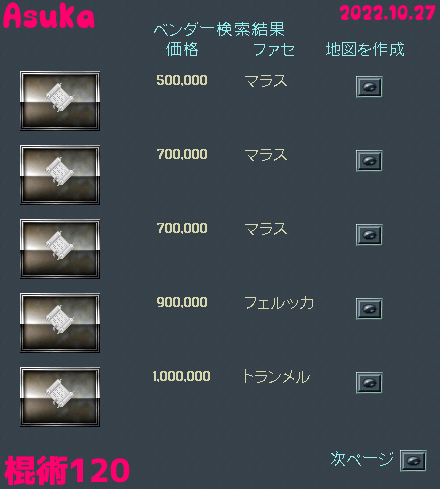Open the scroll thumbnail of the lower 700,000 listing
The image size is (440, 489).
pos(60,249)
